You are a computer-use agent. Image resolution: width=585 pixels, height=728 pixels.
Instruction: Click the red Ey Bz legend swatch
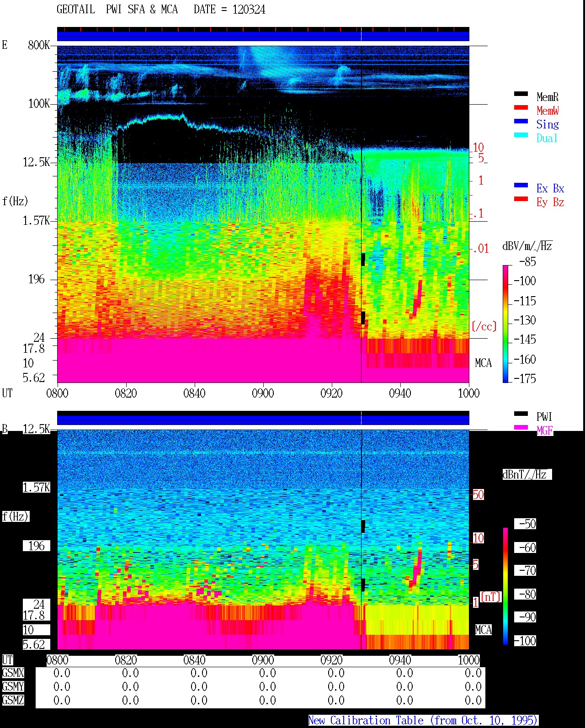pos(521,199)
